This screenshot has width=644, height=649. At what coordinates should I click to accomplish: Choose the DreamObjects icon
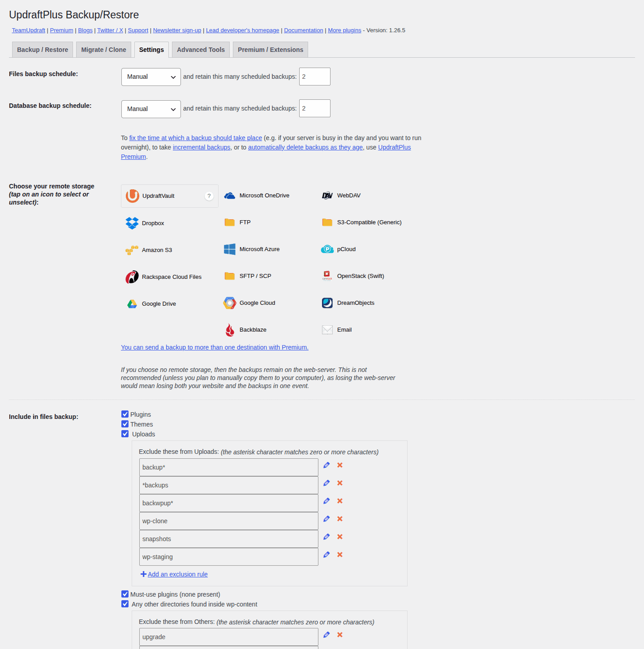click(327, 303)
